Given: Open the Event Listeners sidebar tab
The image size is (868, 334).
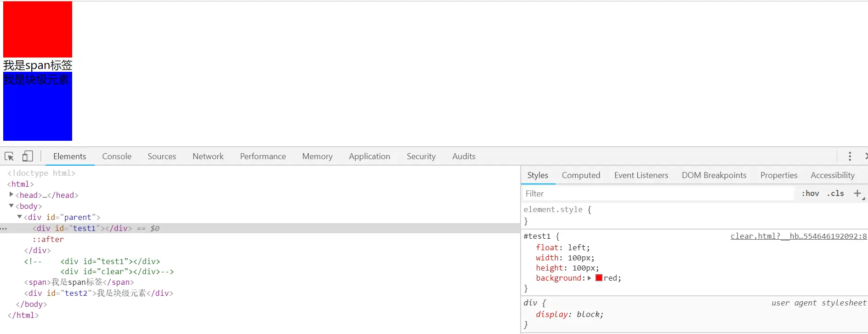Looking at the screenshot, I should tap(641, 175).
